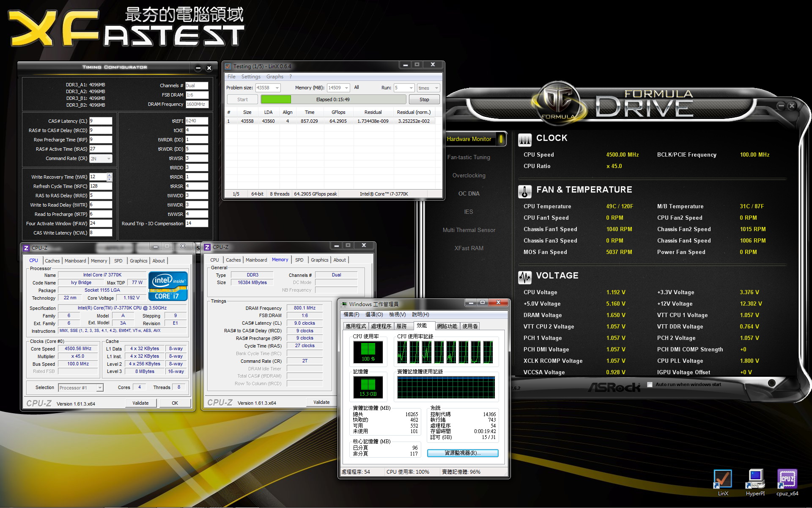The width and height of the screenshot is (812, 508).
Task: Increase Write Recovery Time with the spinner
Action: [110, 175]
